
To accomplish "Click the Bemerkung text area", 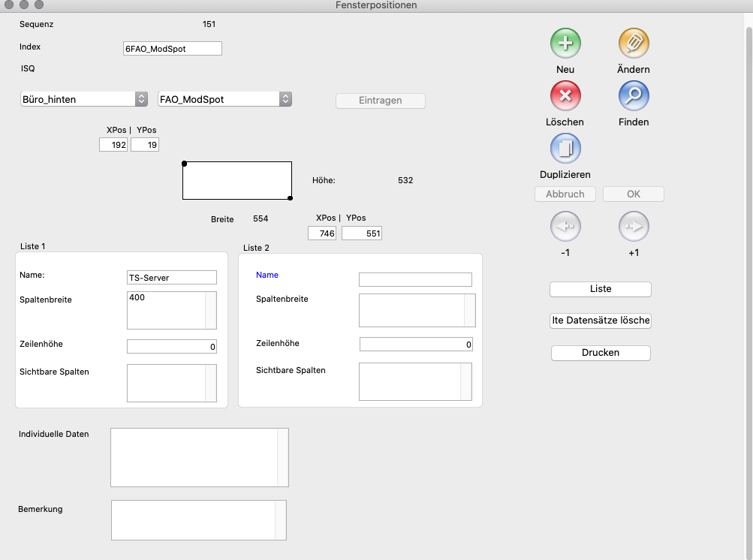I will (x=194, y=519).
